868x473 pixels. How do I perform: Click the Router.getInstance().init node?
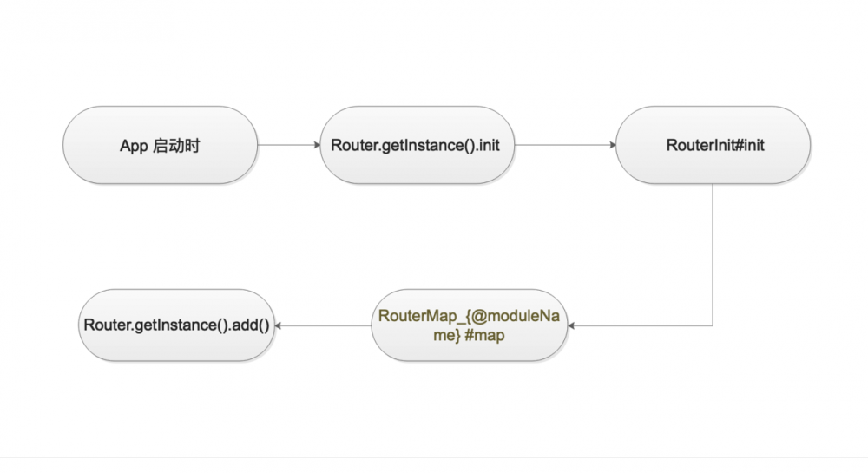pos(415,145)
